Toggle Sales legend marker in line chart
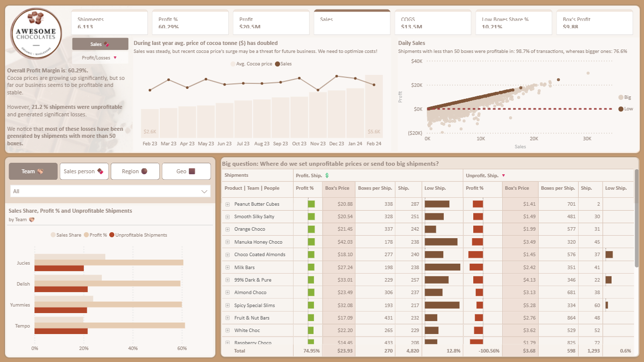The image size is (644, 362). 277,64
